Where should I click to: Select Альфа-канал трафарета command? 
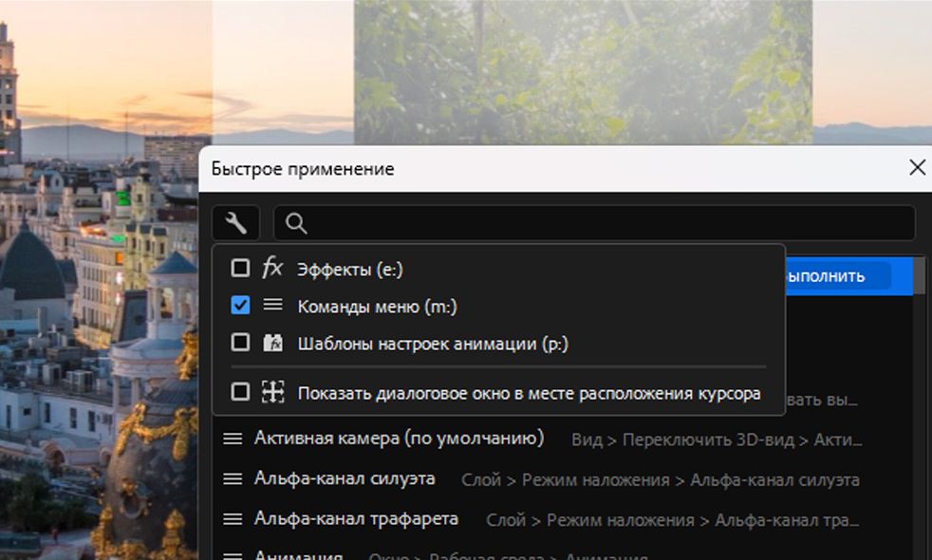(x=356, y=519)
